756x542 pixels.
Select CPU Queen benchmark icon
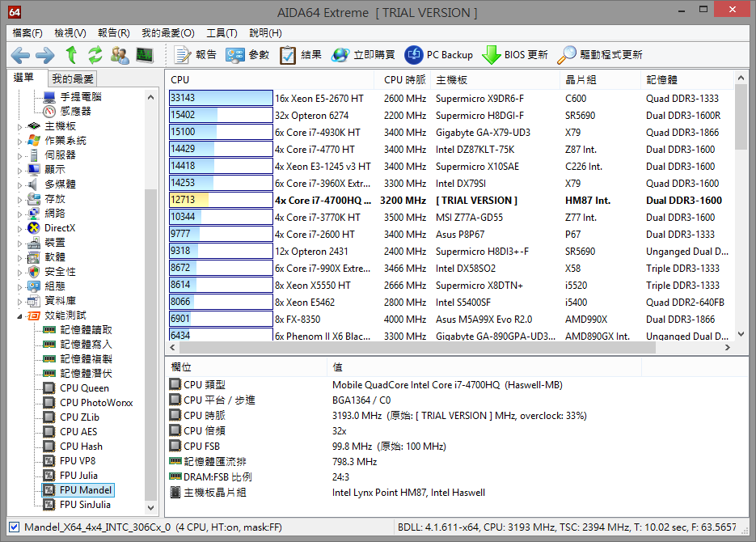49,388
